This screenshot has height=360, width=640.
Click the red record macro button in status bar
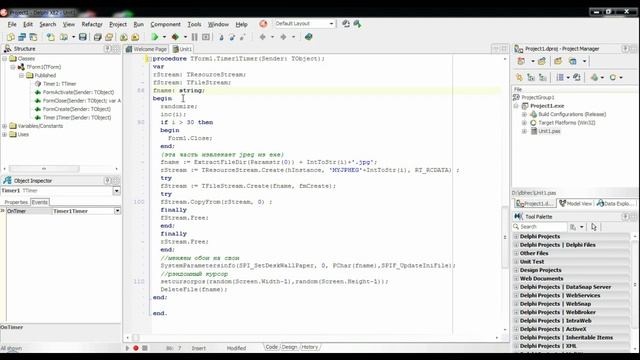click(136, 348)
